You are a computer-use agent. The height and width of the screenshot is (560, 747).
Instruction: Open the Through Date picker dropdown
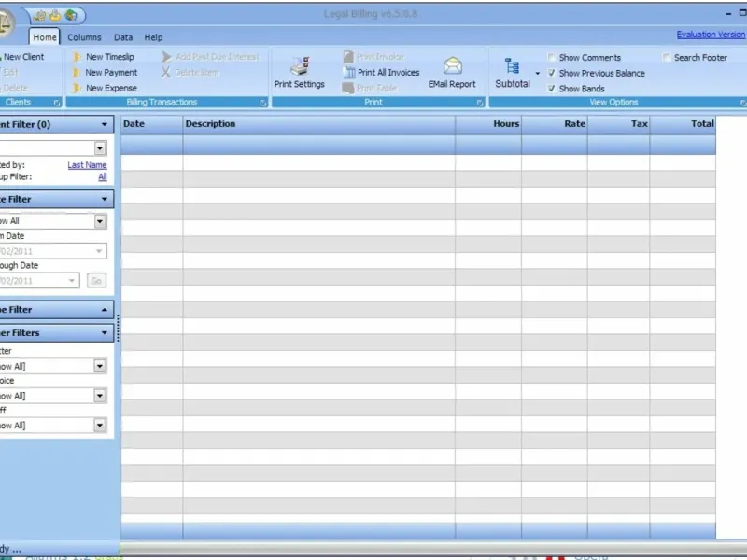(72, 281)
